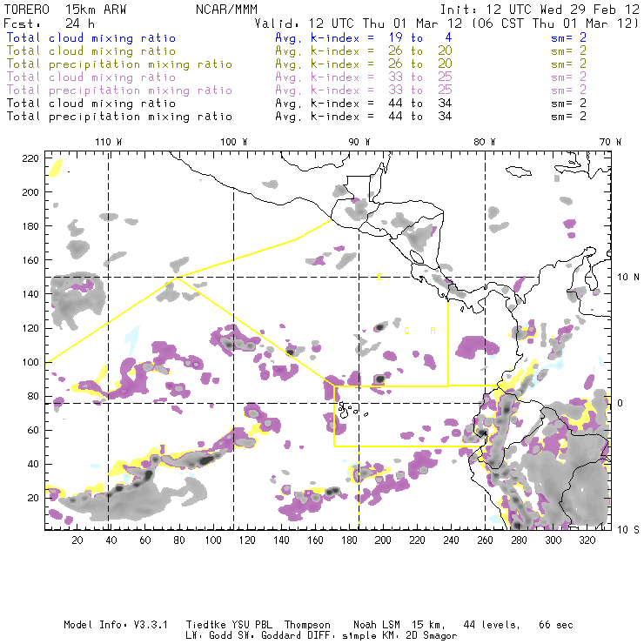644x644 pixels.
Task: Click the 'Valid: 12 UTC Thu 01 Mar 12' text
Action: 359,23
